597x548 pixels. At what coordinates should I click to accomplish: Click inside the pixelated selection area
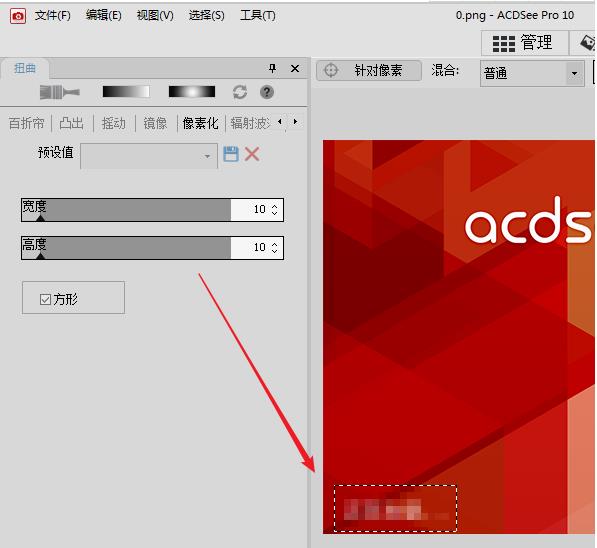tap(396, 508)
